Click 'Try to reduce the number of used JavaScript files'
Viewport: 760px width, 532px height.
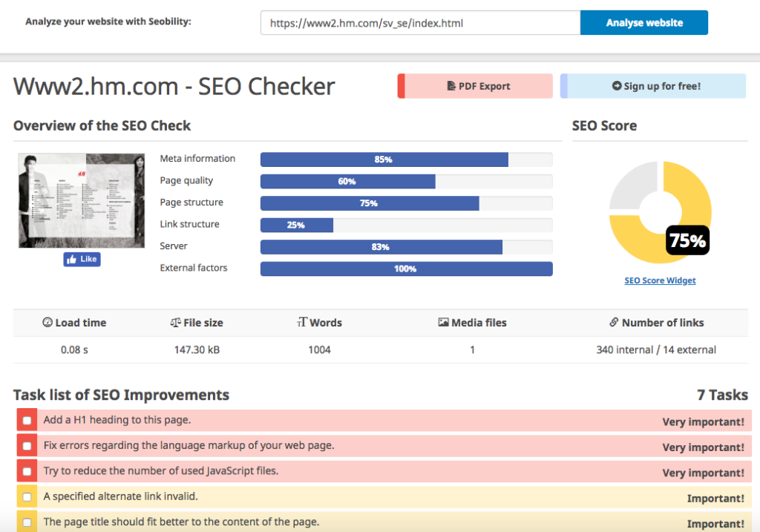coord(161,471)
